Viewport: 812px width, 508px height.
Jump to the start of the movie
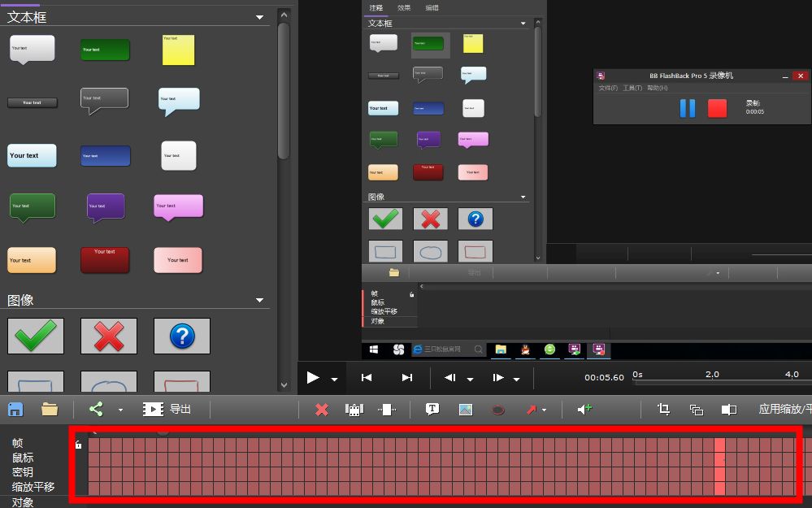pyautogui.click(x=367, y=377)
